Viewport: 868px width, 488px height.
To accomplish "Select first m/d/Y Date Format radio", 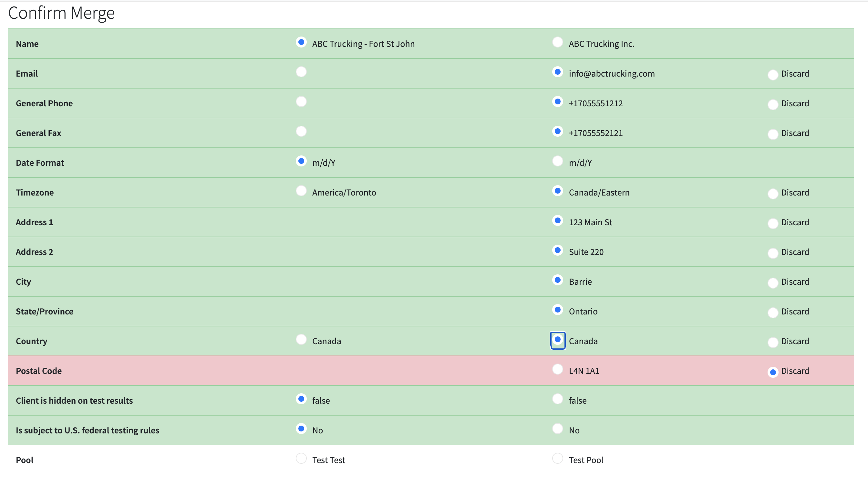I will click(301, 161).
